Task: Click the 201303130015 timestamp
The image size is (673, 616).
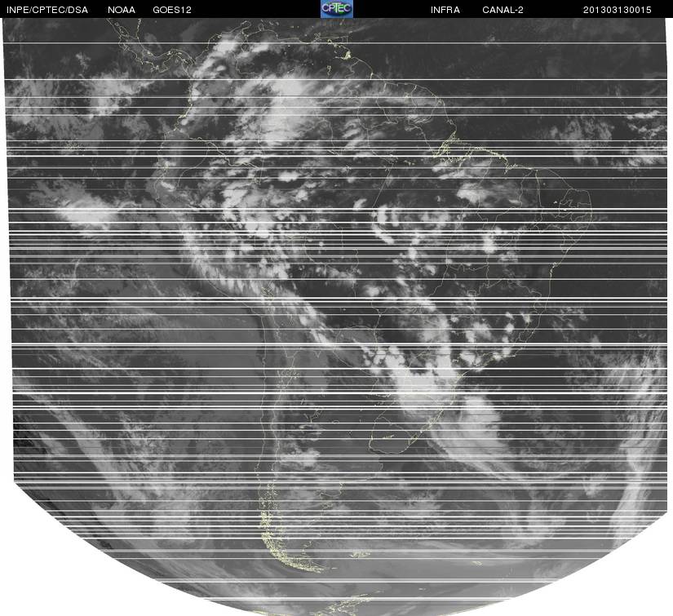Action: coord(618,10)
